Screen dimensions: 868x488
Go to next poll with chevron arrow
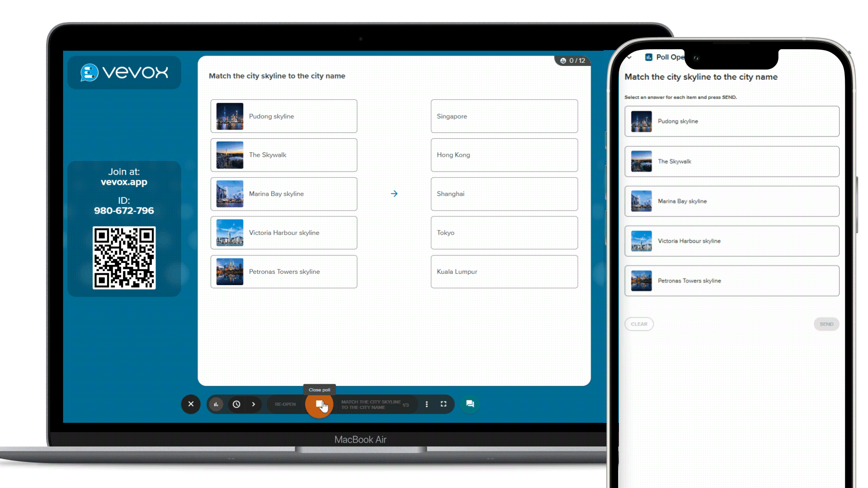pyautogui.click(x=254, y=404)
